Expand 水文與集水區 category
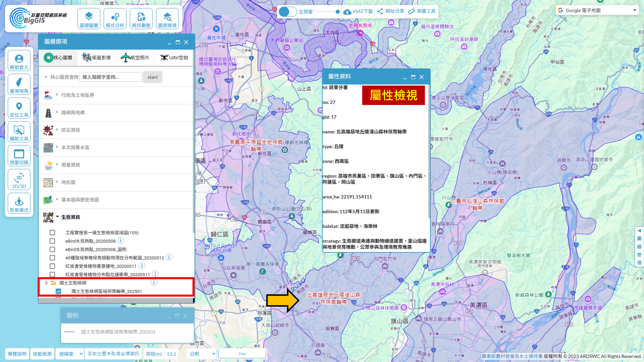Image resolution: width=644 pixels, height=362 pixels. click(x=57, y=147)
